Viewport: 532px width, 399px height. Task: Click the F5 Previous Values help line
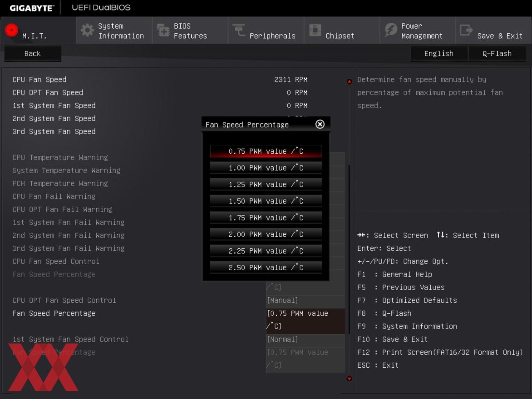(401, 288)
